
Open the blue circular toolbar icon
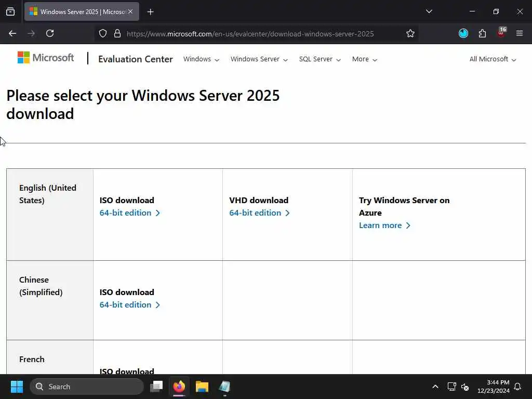(463, 33)
